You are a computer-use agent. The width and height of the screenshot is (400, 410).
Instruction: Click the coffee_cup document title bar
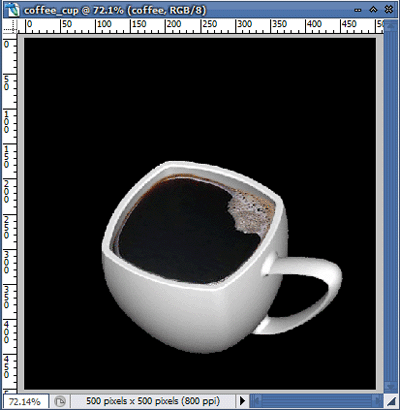(200, 10)
